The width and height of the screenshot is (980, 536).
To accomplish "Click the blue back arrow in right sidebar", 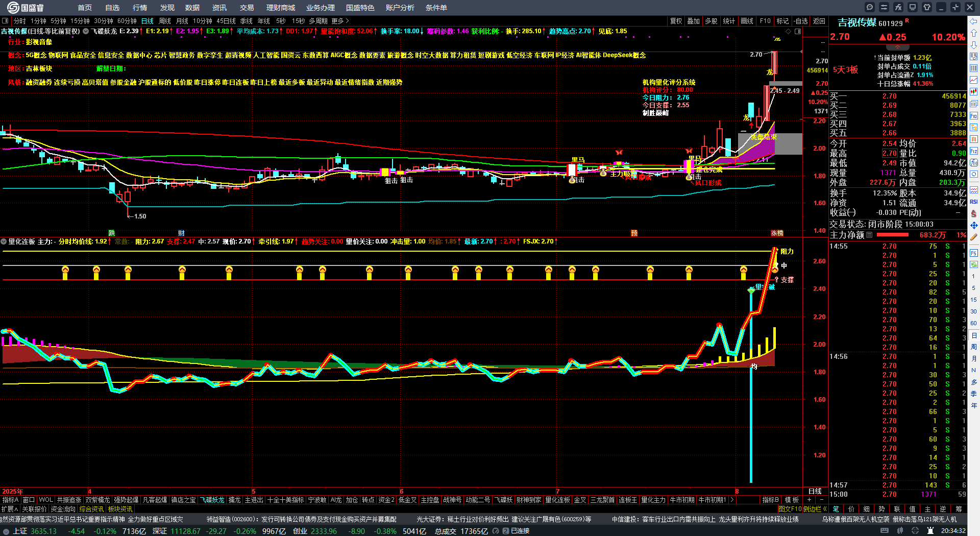I will point(974,21).
